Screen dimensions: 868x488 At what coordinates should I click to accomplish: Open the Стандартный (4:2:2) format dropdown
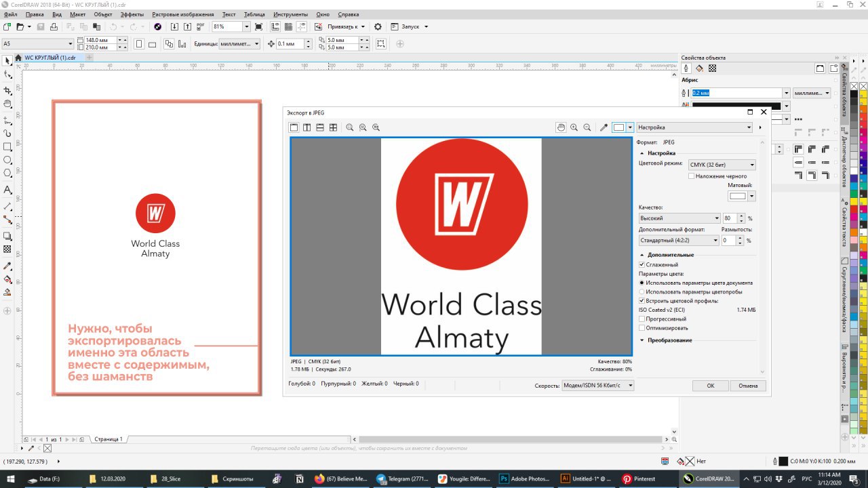tap(679, 241)
